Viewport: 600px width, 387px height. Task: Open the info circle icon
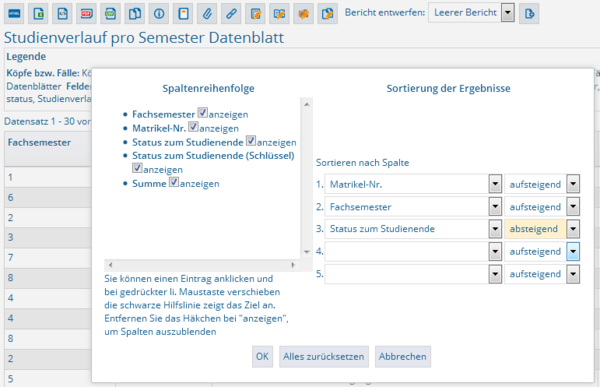pyautogui.click(x=159, y=14)
